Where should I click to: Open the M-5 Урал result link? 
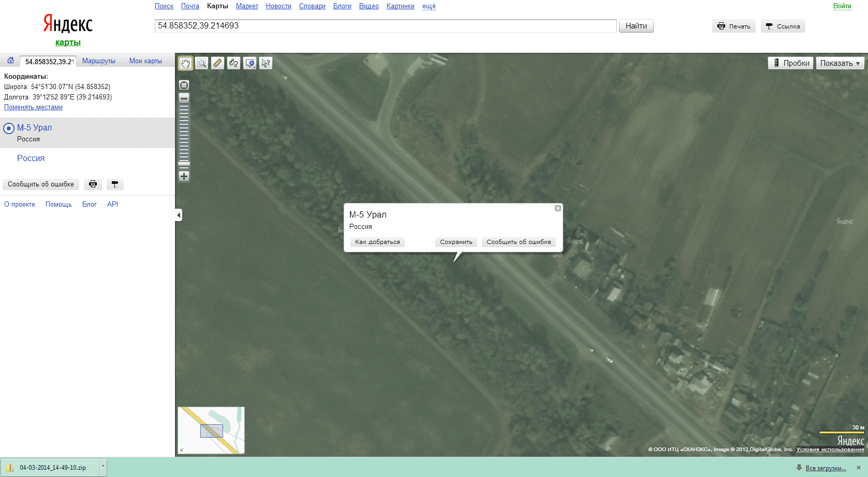coord(35,127)
